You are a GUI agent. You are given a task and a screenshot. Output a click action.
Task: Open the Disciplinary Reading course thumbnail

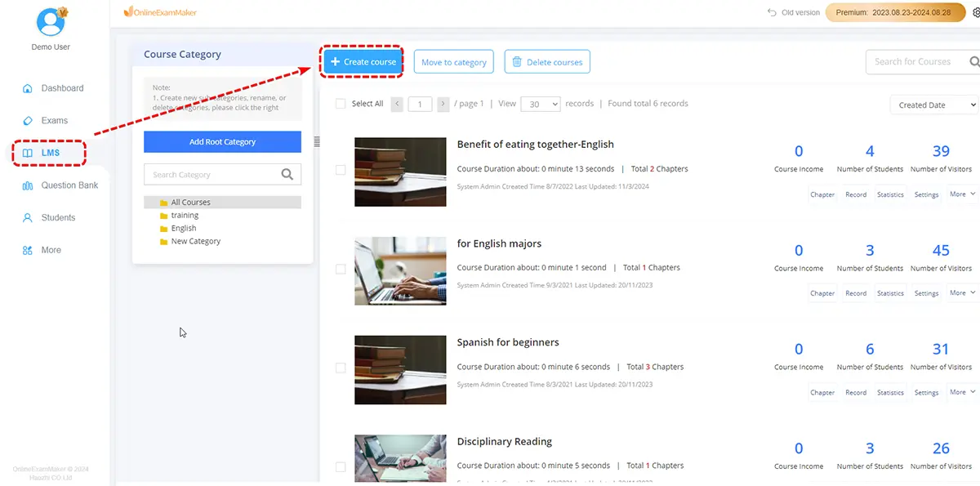(x=400, y=457)
